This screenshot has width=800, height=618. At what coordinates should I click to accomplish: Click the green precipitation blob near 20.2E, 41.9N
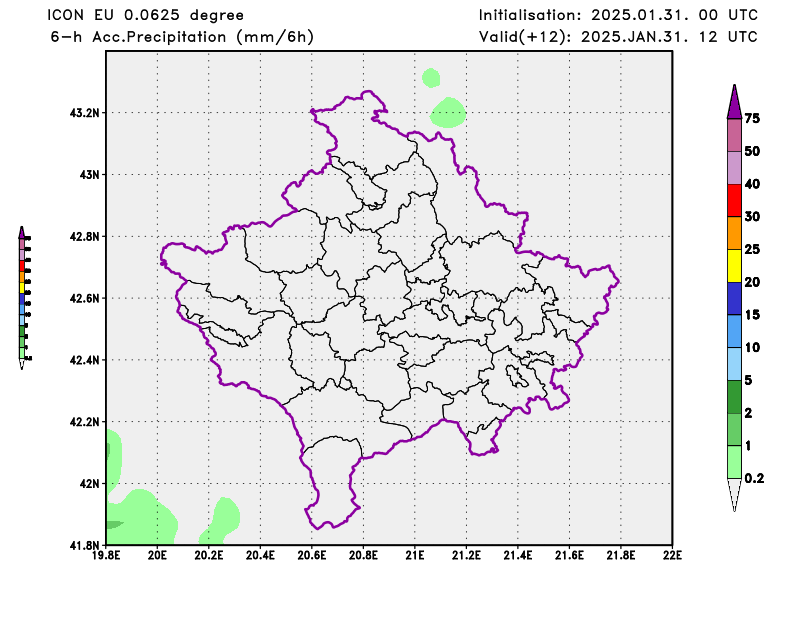click(x=220, y=521)
